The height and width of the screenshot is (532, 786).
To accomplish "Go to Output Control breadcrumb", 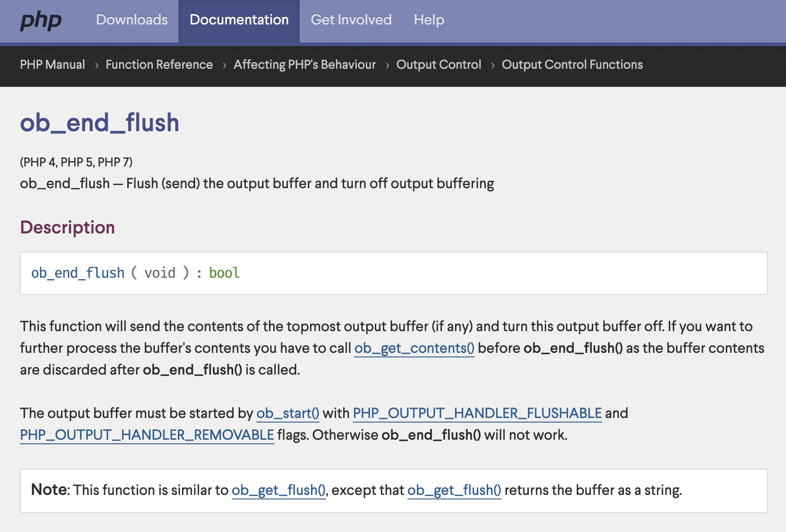I will point(439,65).
